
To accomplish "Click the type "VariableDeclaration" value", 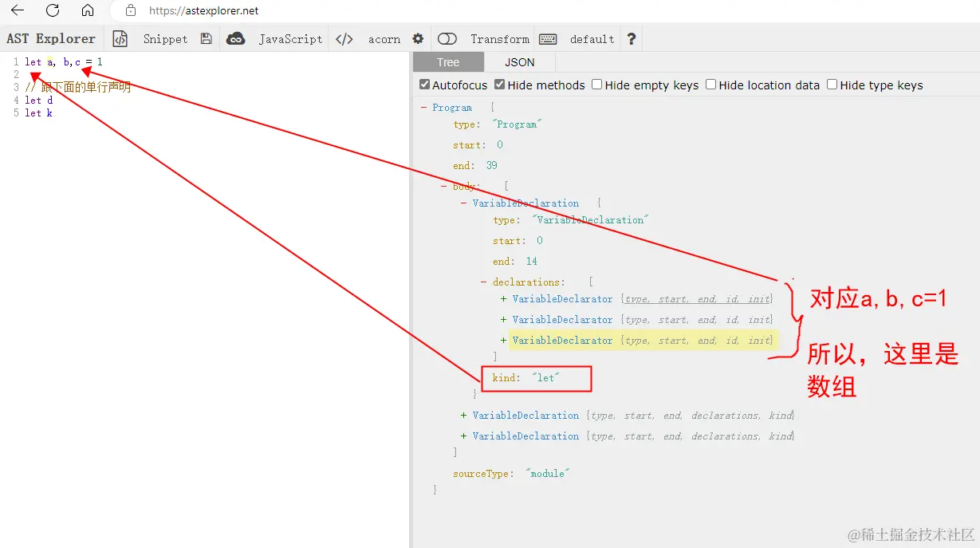I will (x=590, y=220).
